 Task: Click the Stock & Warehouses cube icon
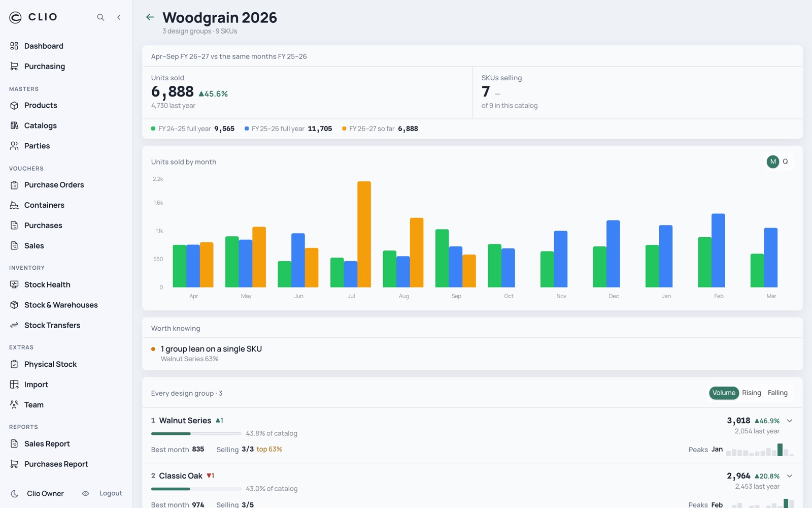coord(14,305)
